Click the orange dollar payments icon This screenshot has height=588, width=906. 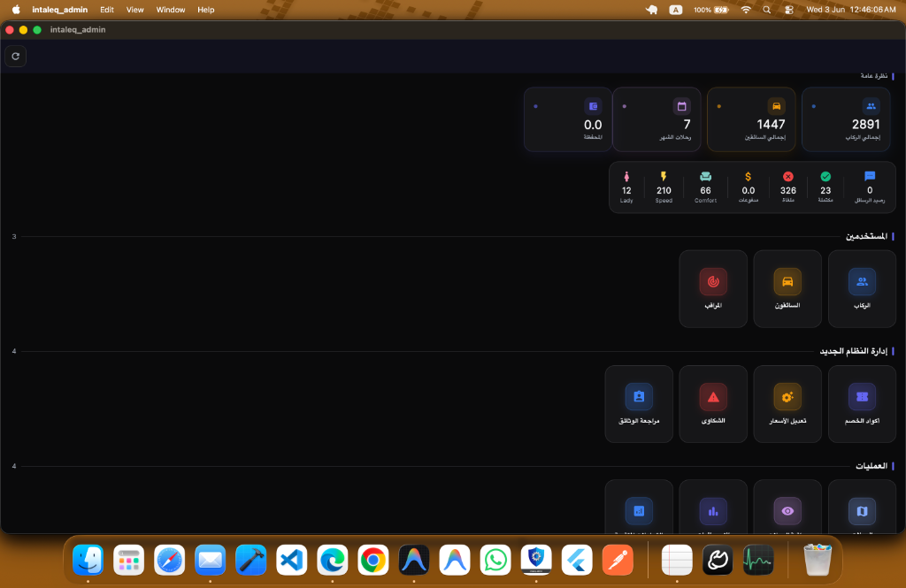click(748, 176)
